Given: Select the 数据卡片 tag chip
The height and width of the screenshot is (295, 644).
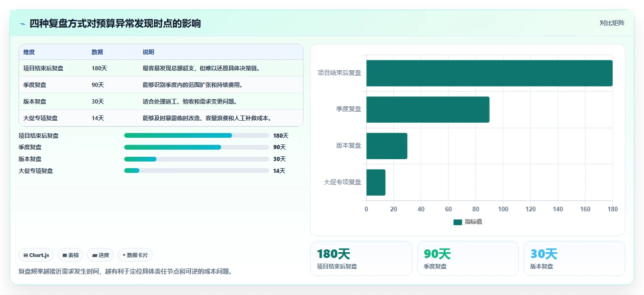Looking at the screenshot, I should pos(135,255).
